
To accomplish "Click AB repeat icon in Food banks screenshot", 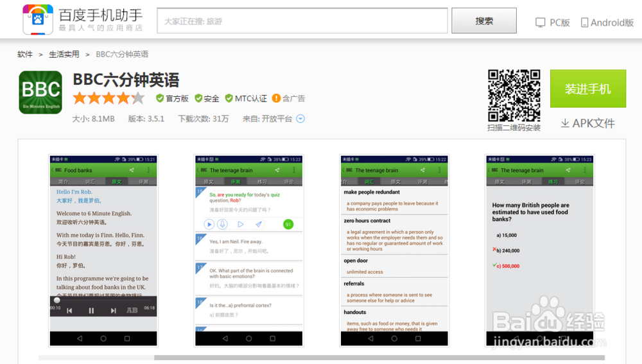I will pos(132,310).
